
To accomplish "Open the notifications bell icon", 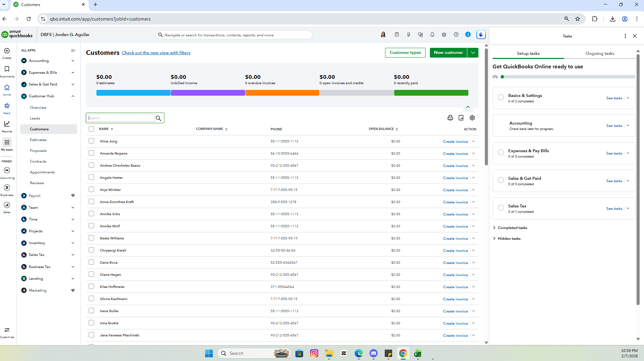I will [432, 35].
